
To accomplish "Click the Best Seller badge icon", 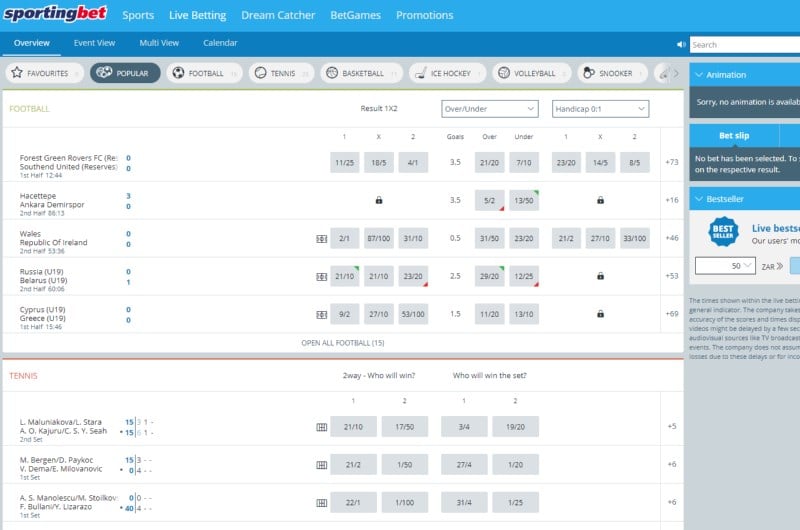I will click(723, 232).
